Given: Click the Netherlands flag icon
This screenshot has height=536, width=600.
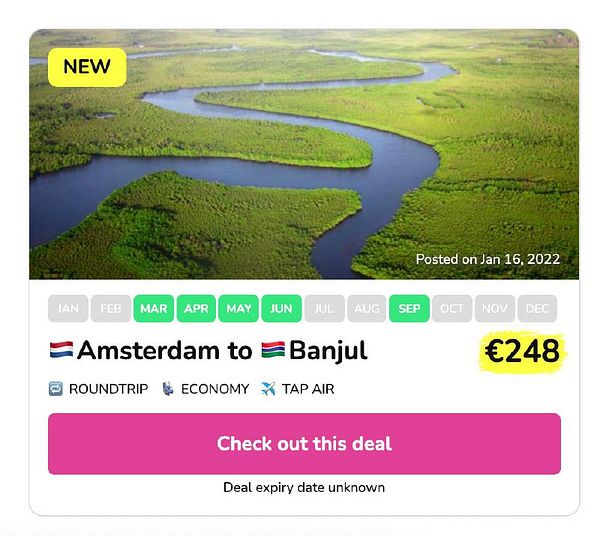Looking at the screenshot, I should [x=61, y=349].
